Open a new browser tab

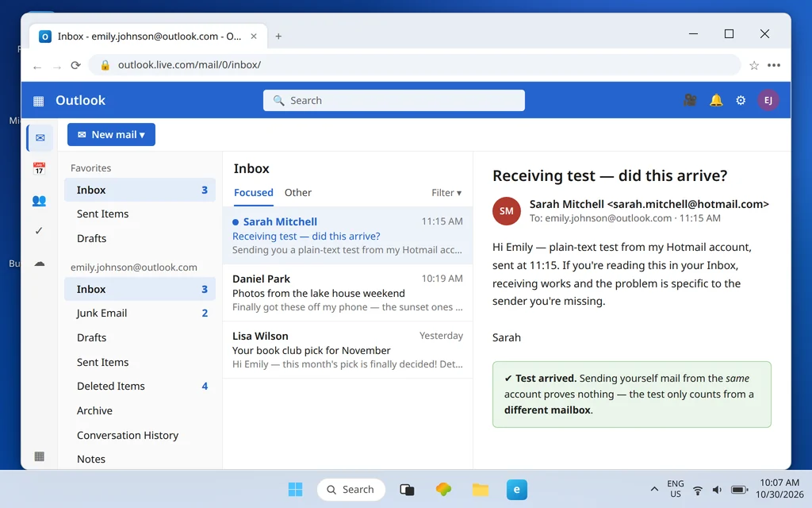pyautogui.click(x=278, y=37)
